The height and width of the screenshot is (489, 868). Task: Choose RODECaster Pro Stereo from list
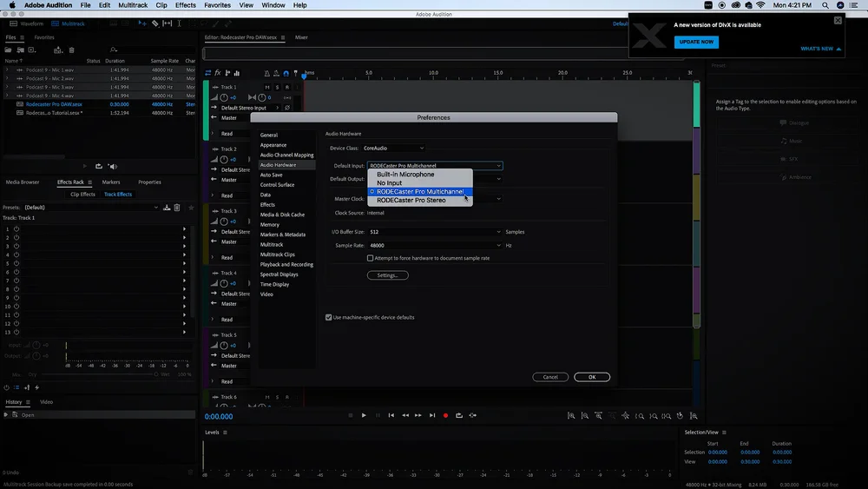click(x=420, y=201)
